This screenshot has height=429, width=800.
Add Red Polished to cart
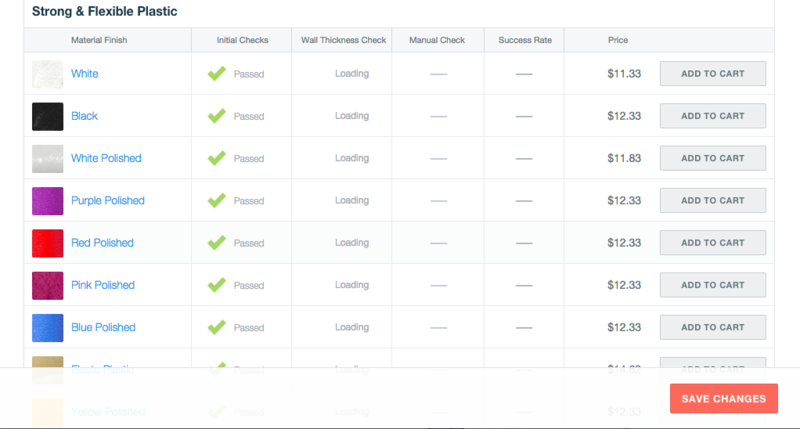click(x=713, y=243)
